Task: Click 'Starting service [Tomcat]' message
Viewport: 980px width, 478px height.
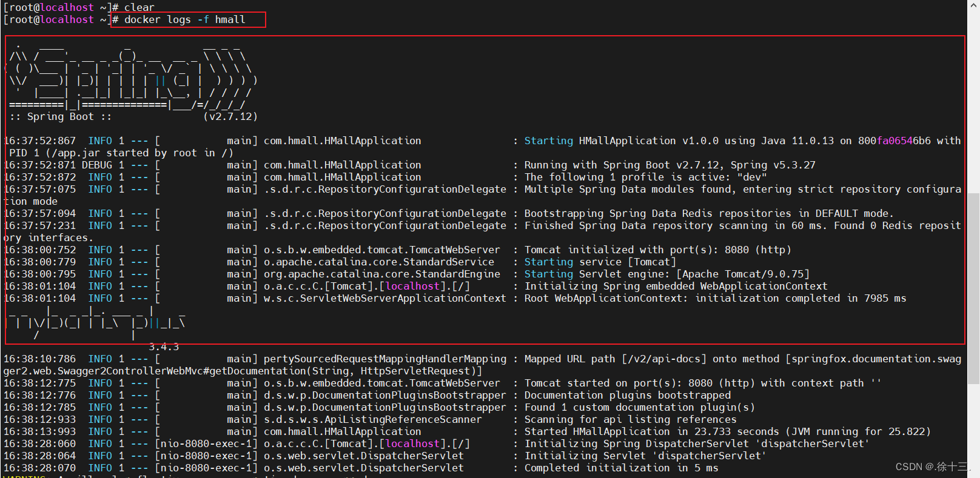Action: point(600,262)
